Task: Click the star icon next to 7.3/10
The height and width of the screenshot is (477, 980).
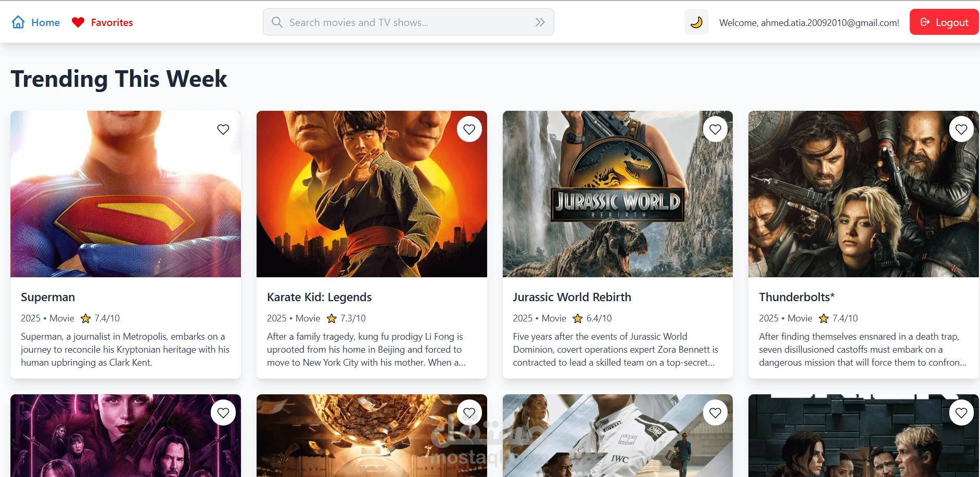Action: [332, 318]
